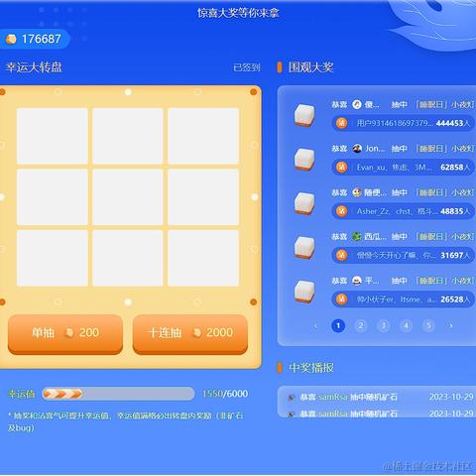Screen dimensions: 476x476
Task: Click the 444453人 bar starting with 用户9314618697379
Action: (403, 123)
